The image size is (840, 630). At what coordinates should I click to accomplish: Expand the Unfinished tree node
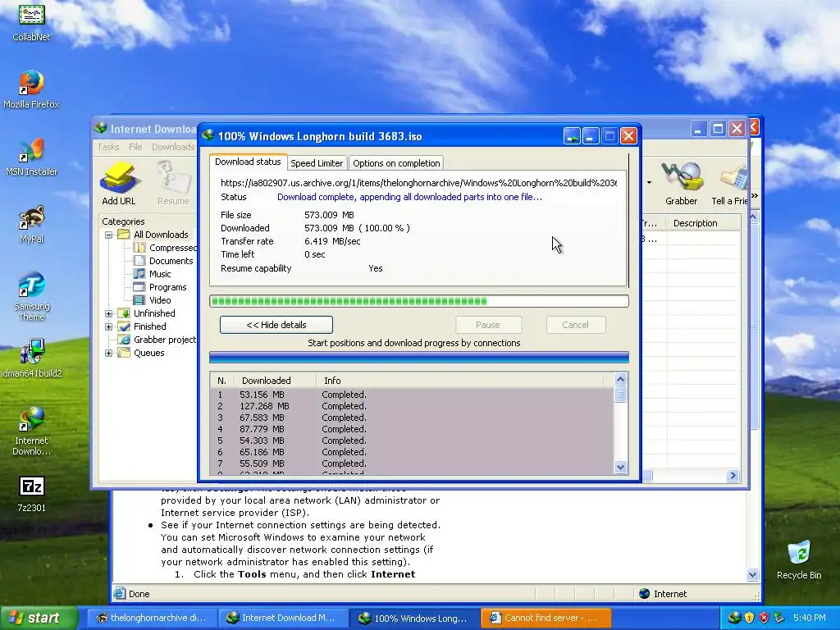(x=109, y=313)
